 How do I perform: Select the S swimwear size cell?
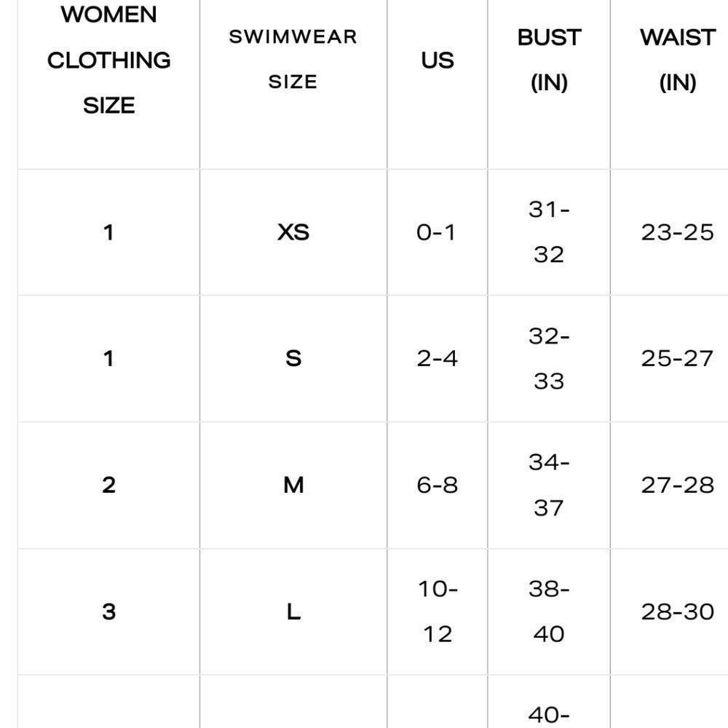click(293, 358)
